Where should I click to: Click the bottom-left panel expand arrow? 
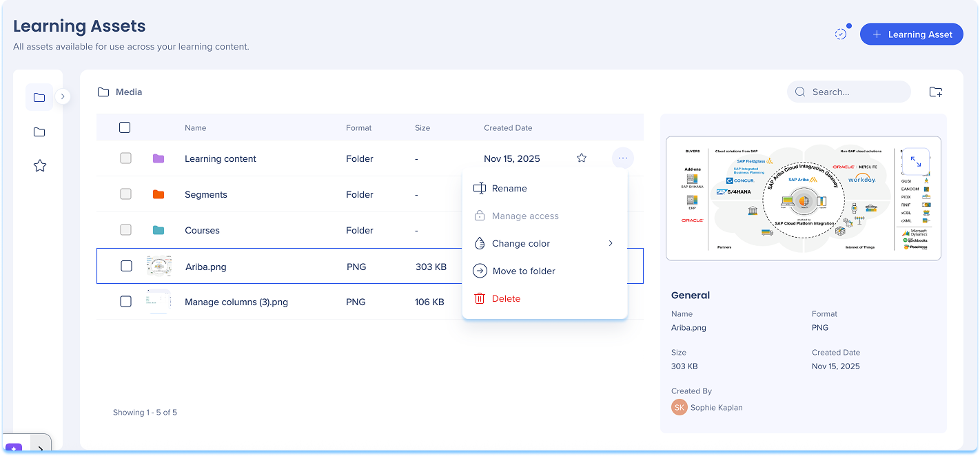pyautogui.click(x=41, y=448)
